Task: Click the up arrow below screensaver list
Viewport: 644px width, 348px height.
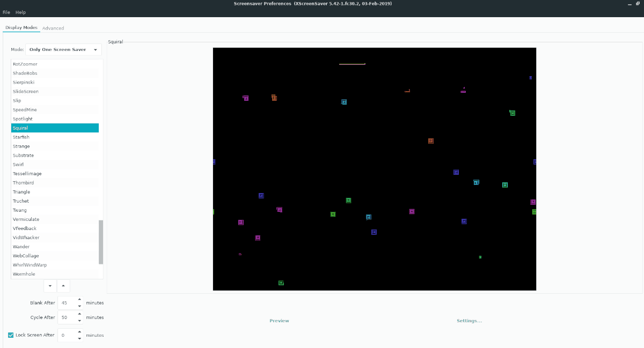Action: pyautogui.click(x=63, y=286)
